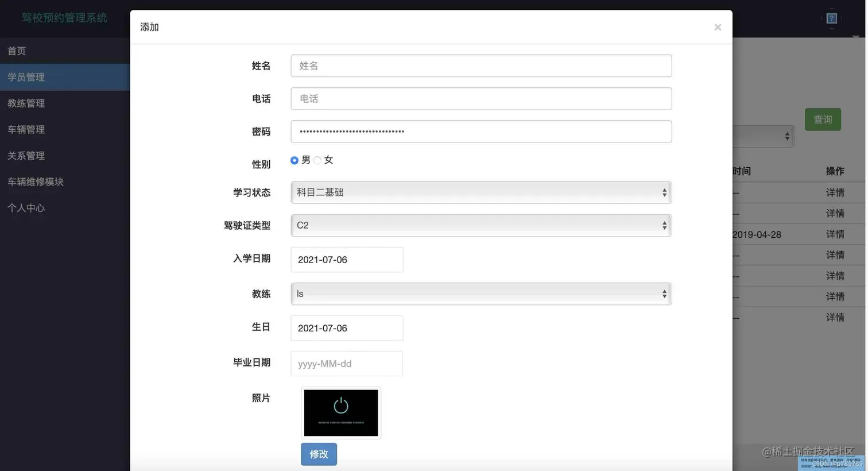The image size is (868, 471).
Task: Select the 女 gender radio button
Action: 317,160
